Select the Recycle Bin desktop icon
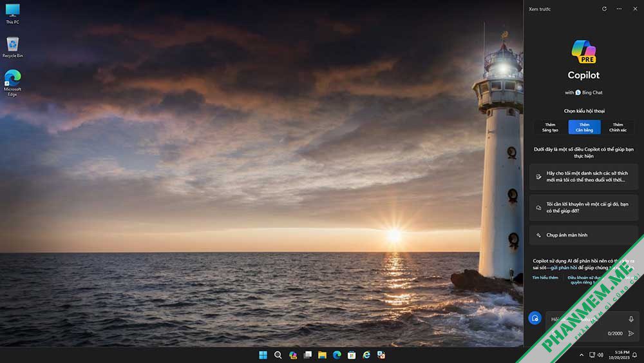Viewport: 644px width, 363px height. 12,47
